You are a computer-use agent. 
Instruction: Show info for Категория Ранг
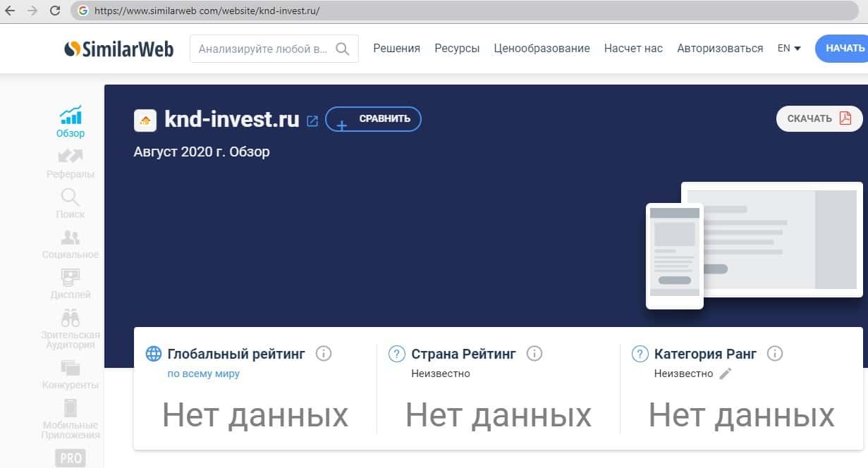coord(775,354)
